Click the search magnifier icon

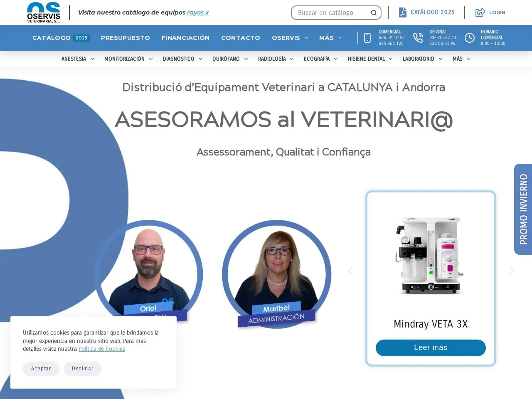(x=374, y=13)
